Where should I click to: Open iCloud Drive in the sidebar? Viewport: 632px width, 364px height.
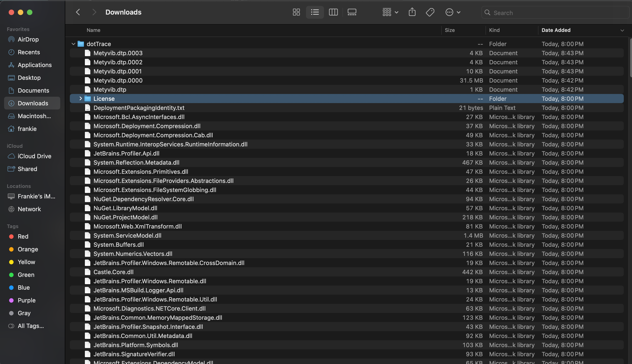pos(32,156)
